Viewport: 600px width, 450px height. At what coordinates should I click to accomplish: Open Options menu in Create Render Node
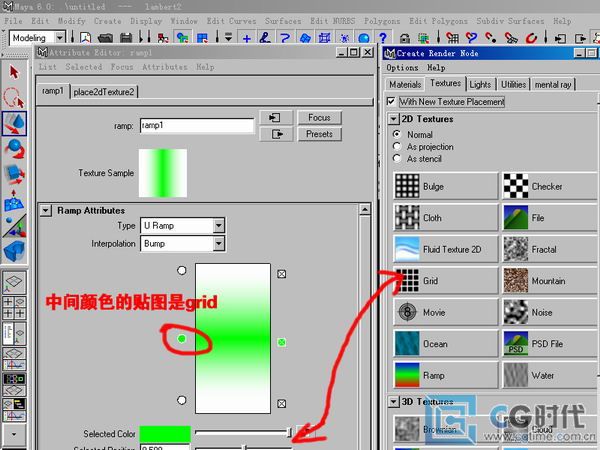[x=402, y=68]
